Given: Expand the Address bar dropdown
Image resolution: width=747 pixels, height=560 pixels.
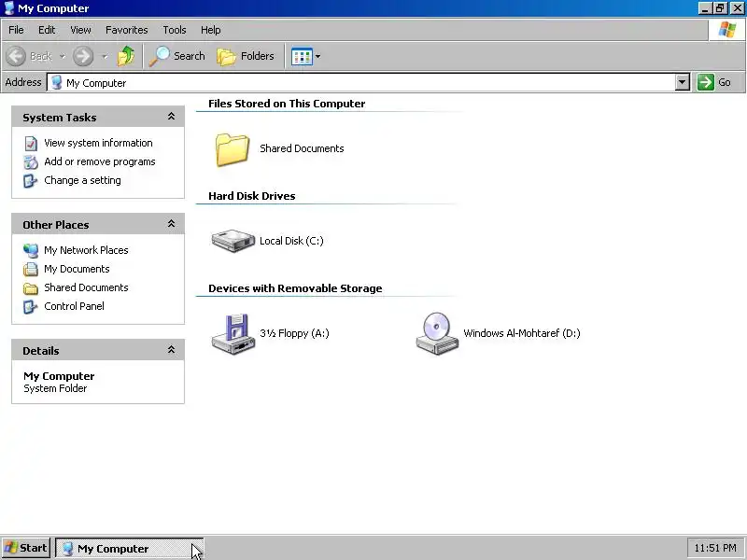Looking at the screenshot, I should coord(683,82).
